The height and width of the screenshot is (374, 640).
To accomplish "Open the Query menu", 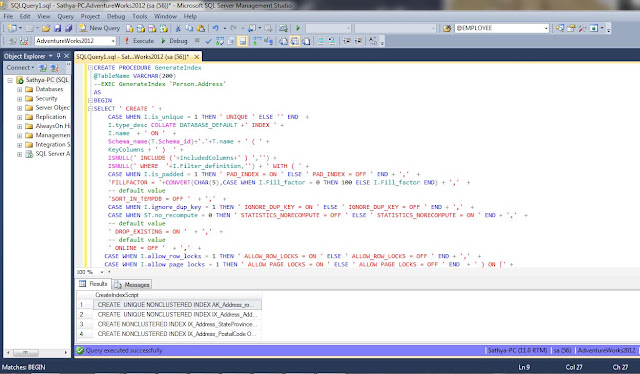I will [65, 16].
